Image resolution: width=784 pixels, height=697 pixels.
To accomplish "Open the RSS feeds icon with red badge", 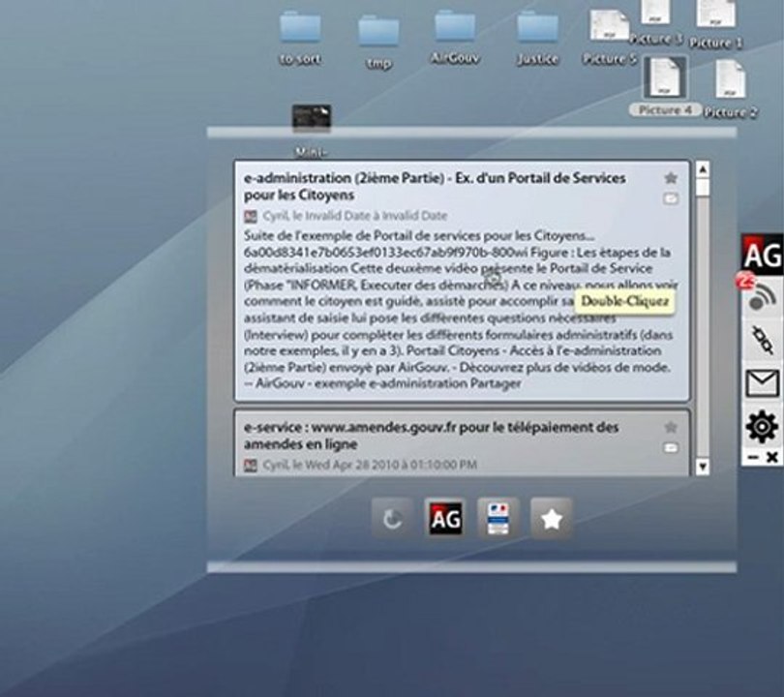I will click(763, 296).
